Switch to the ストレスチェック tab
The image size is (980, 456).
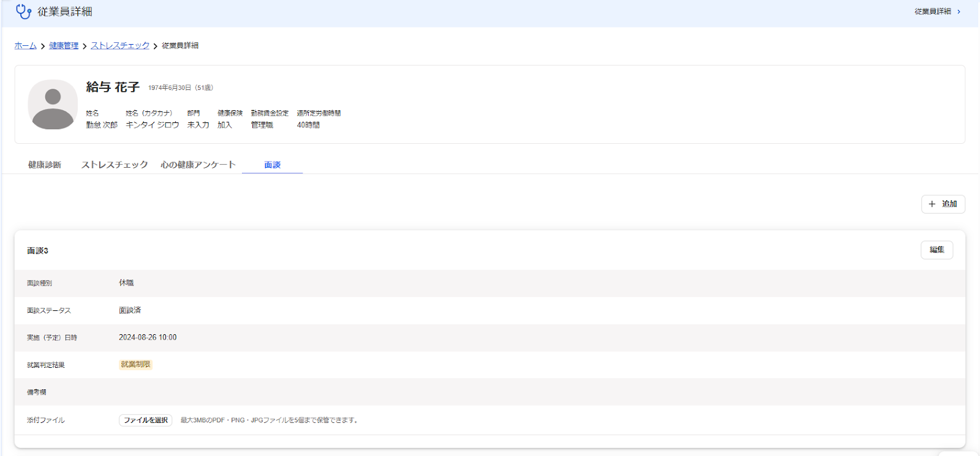115,165
